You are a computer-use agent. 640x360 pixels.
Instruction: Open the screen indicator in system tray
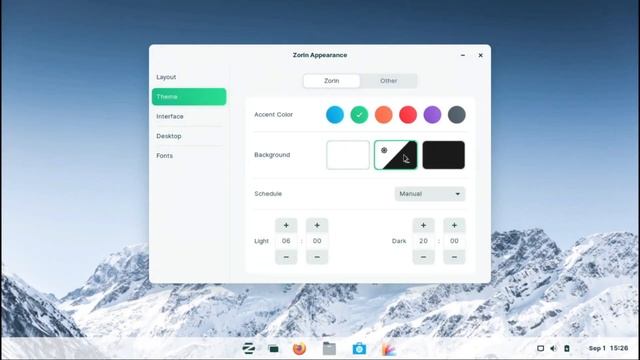(x=540, y=348)
